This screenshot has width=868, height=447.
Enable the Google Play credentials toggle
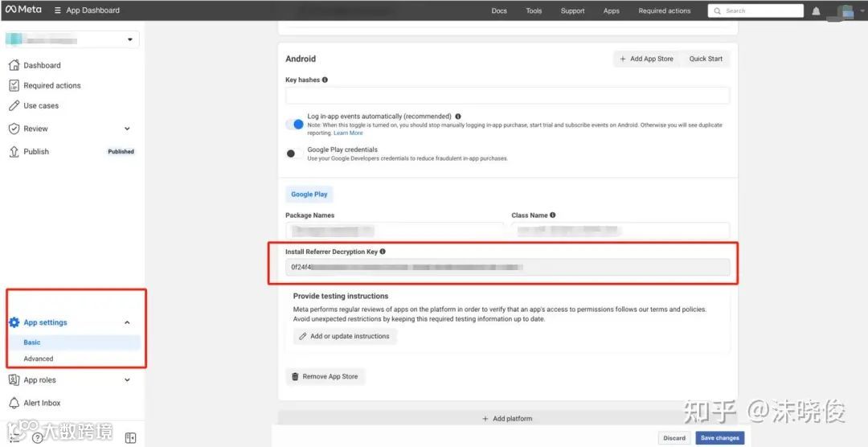click(295, 154)
